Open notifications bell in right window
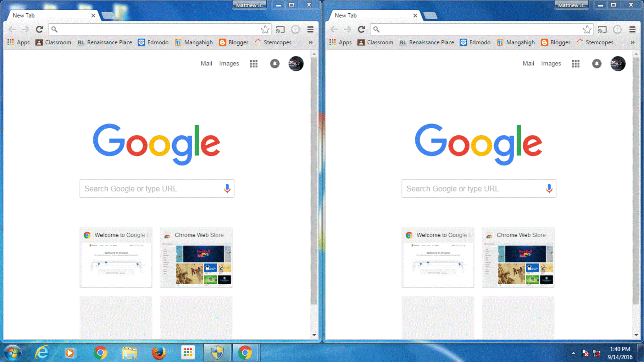The width and height of the screenshot is (644, 362). (597, 64)
